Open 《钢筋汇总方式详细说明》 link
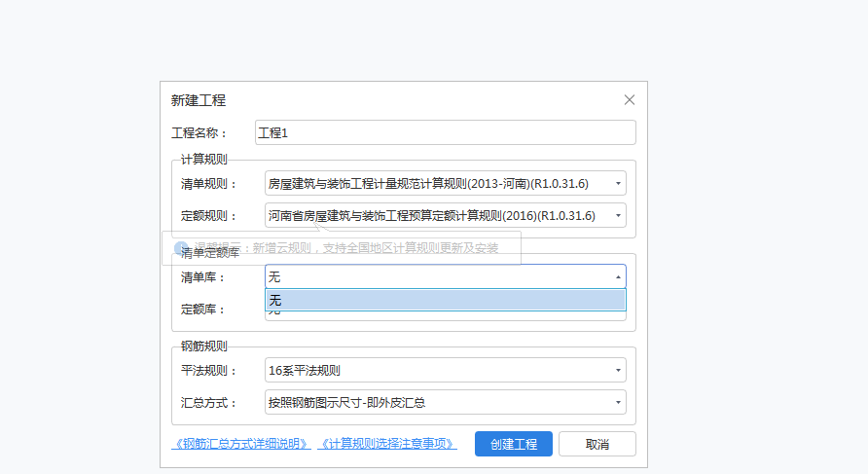This screenshot has width=868, height=474. click(x=241, y=444)
